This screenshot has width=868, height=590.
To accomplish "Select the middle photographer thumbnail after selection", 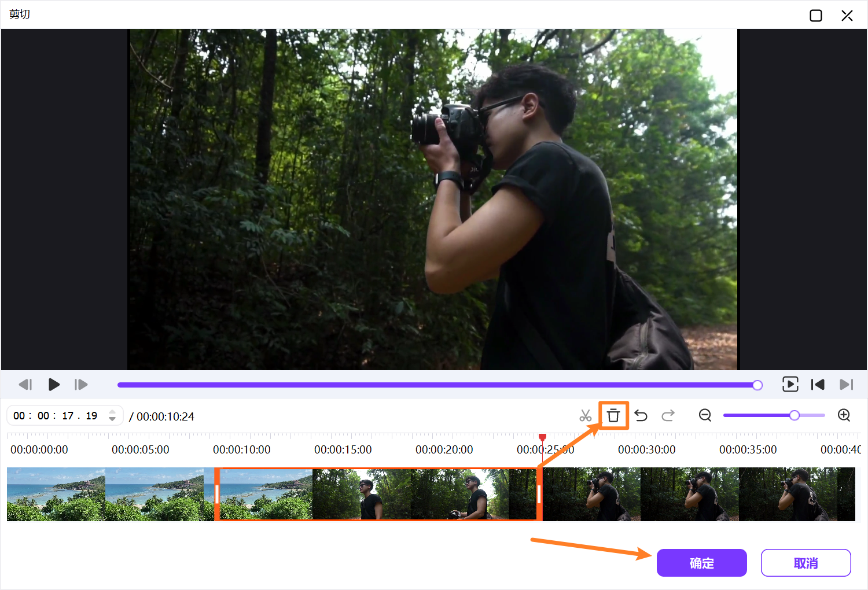I will 690,494.
